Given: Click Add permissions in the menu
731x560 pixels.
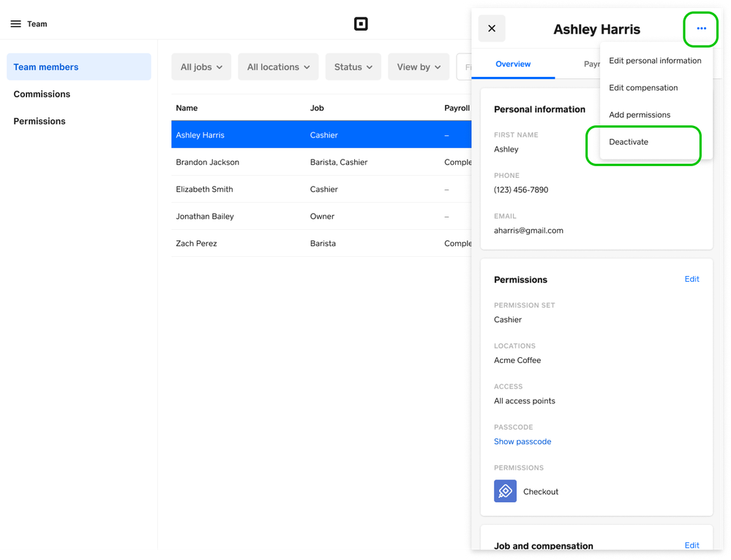Looking at the screenshot, I should [640, 115].
